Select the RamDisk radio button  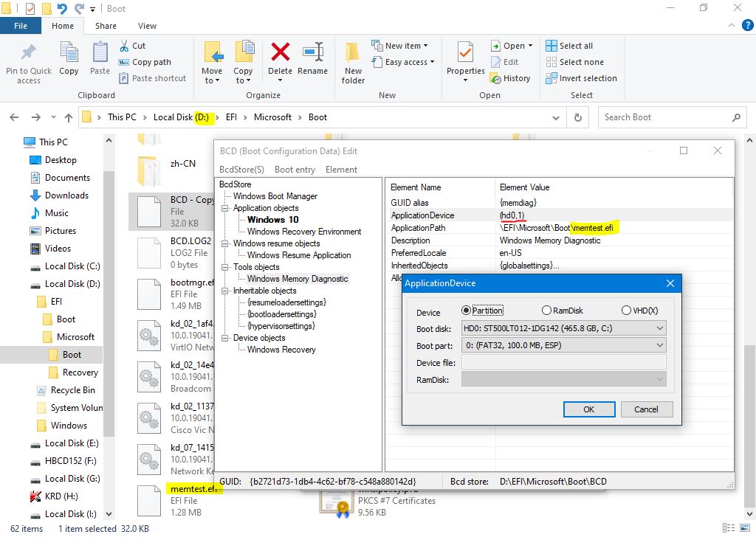coord(547,311)
